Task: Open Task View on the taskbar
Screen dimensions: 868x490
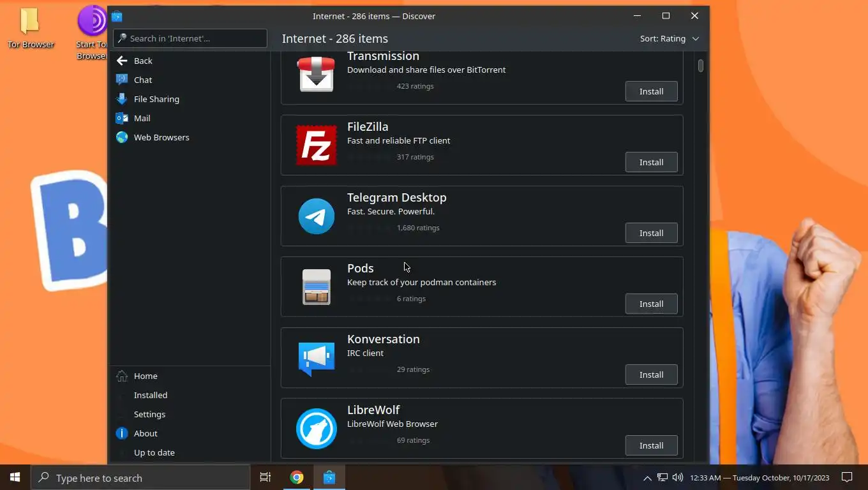Action: pos(266,477)
